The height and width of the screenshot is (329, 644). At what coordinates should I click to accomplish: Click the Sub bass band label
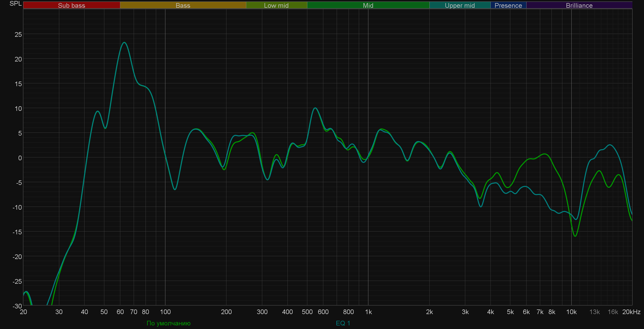[x=71, y=5]
